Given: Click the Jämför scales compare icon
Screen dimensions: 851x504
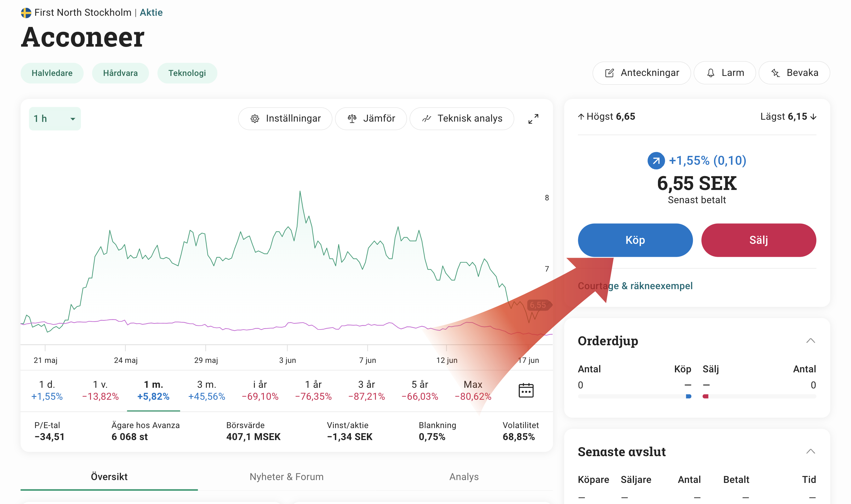Looking at the screenshot, I should (x=352, y=118).
